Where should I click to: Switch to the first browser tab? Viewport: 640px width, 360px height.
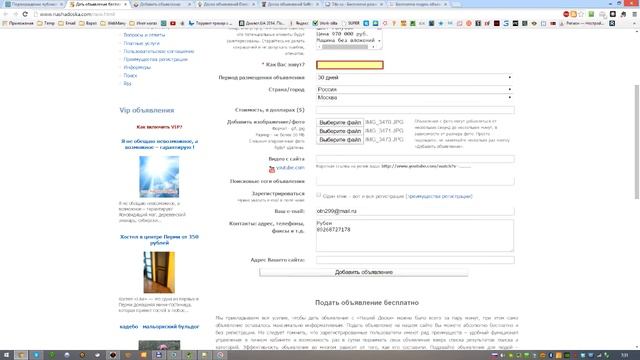34,4
